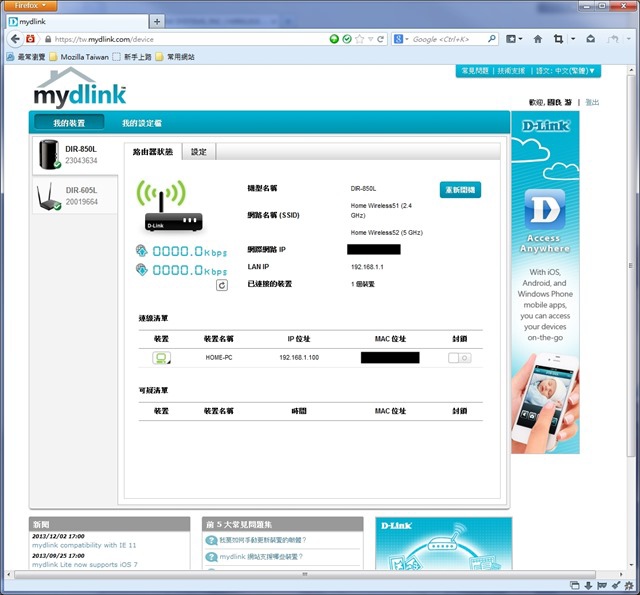Viewport: 640px width, 595px height.
Task: Click the crop screenshot toolbar icon
Action: [558, 39]
